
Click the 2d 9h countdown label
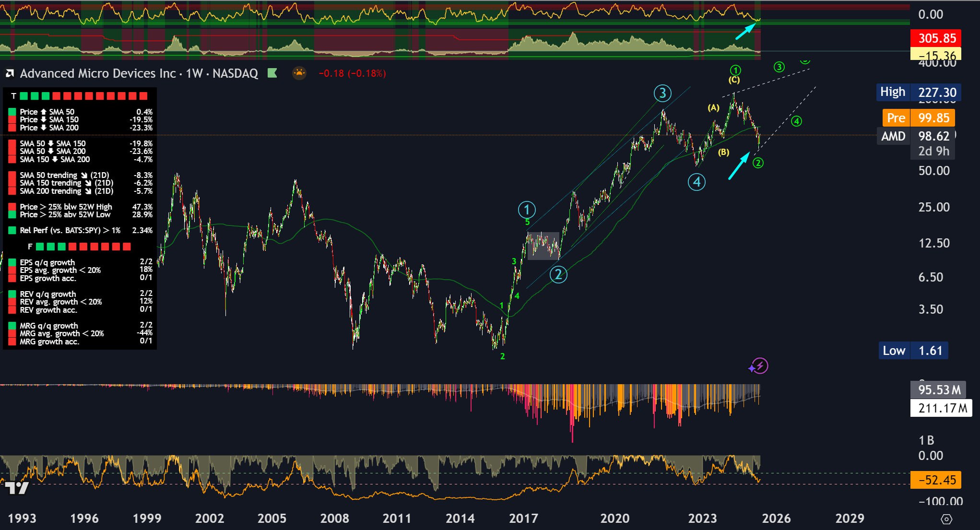point(933,152)
